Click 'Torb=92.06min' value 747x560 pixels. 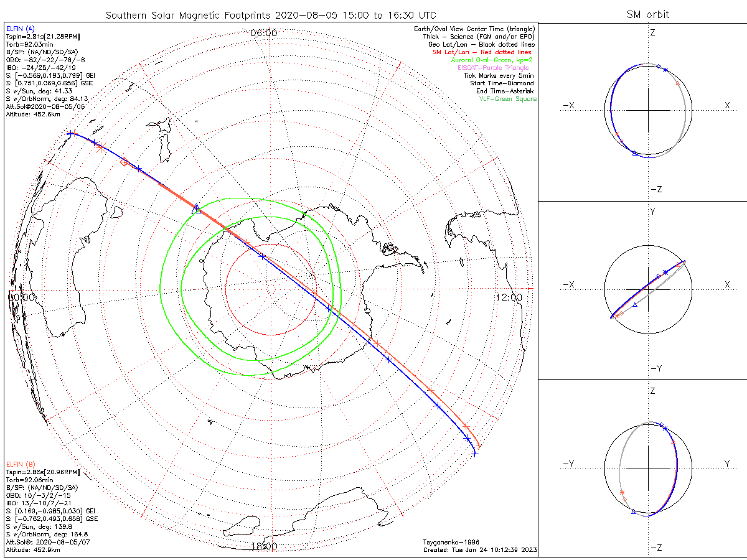pyautogui.click(x=29, y=480)
